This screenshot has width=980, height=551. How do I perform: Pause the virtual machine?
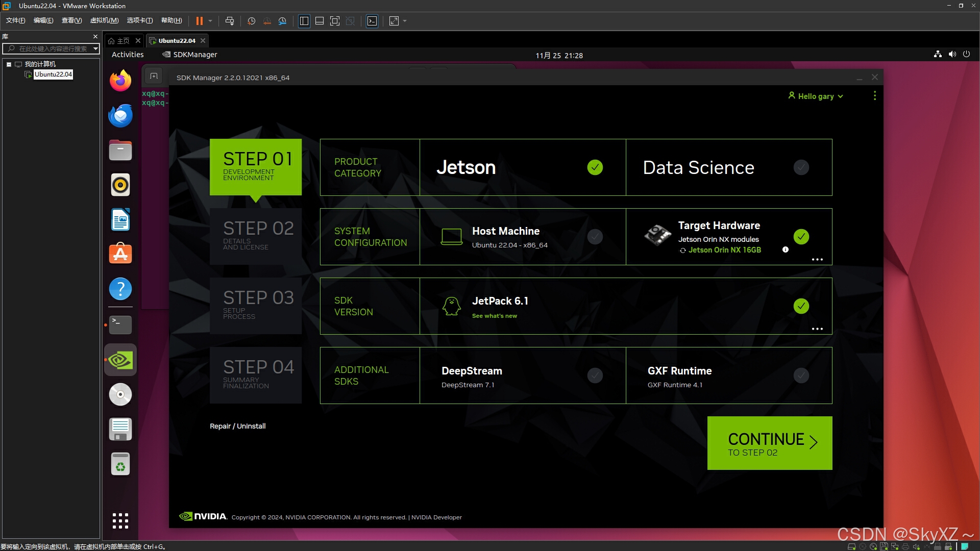tap(199, 21)
